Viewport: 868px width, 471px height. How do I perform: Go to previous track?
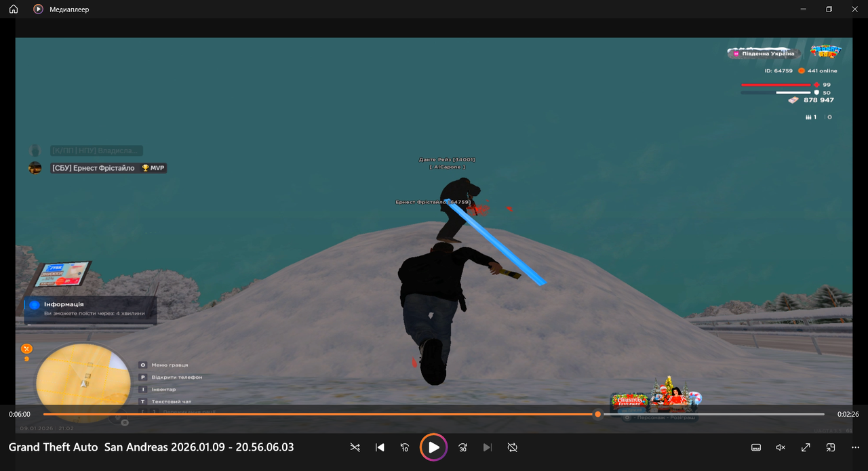point(380,447)
